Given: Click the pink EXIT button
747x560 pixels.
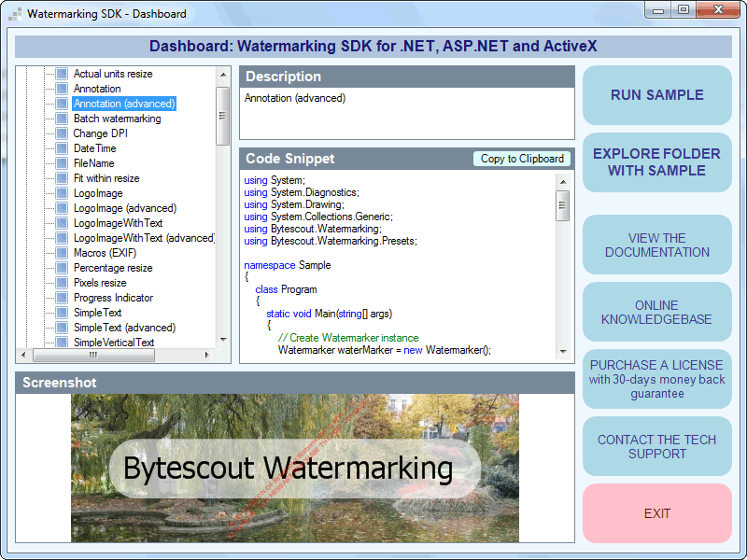Looking at the screenshot, I should coord(657,513).
